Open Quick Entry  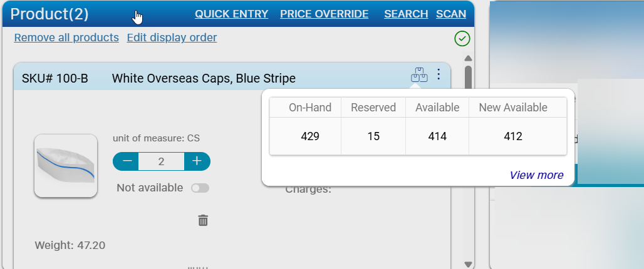coord(231,14)
